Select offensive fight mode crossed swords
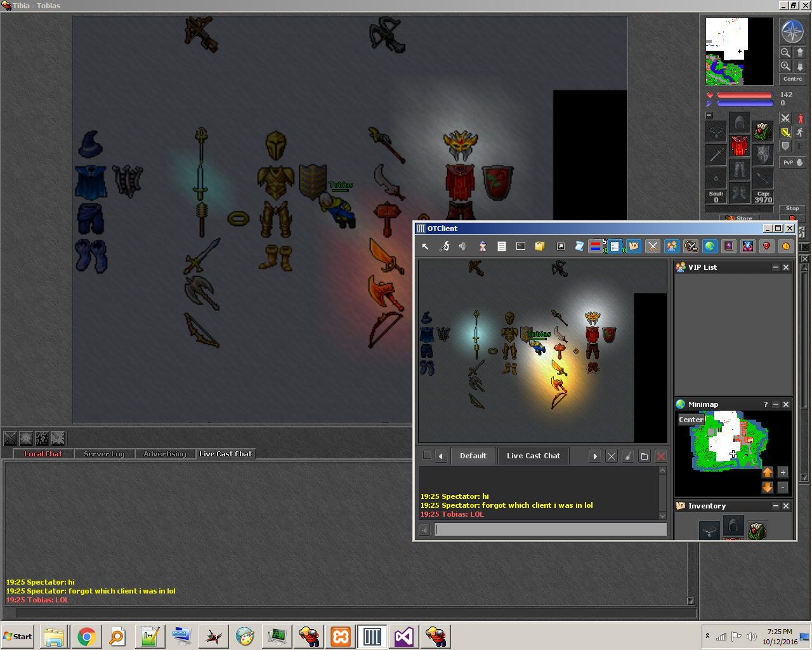Image resolution: width=812 pixels, height=650 pixels. [x=785, y=118]
